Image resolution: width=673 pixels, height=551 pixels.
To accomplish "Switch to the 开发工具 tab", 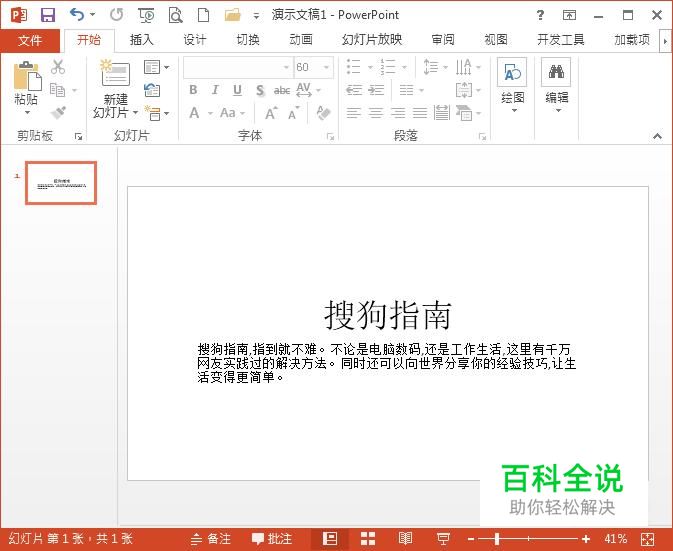I will tap(561, 40).
